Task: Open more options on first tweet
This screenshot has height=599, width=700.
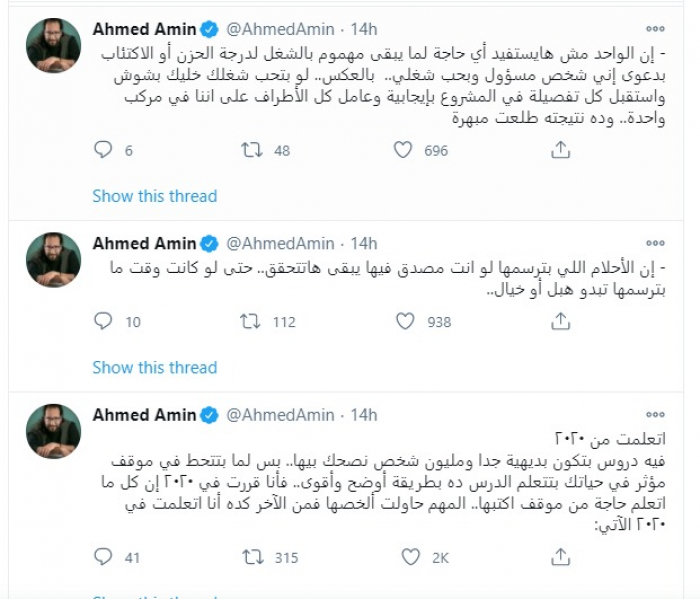Action: click(655, 29)
